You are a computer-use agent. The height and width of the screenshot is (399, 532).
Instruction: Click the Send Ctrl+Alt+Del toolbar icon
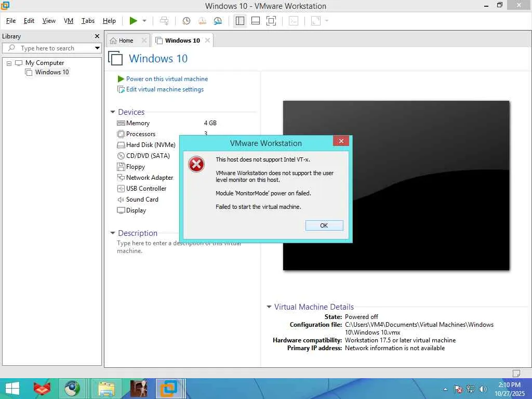point(164,21)
